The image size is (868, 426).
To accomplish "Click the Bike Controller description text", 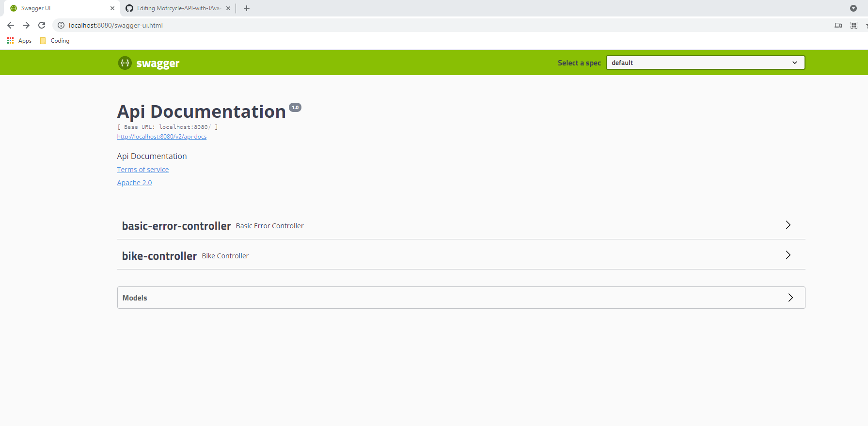I will point(225,256).
